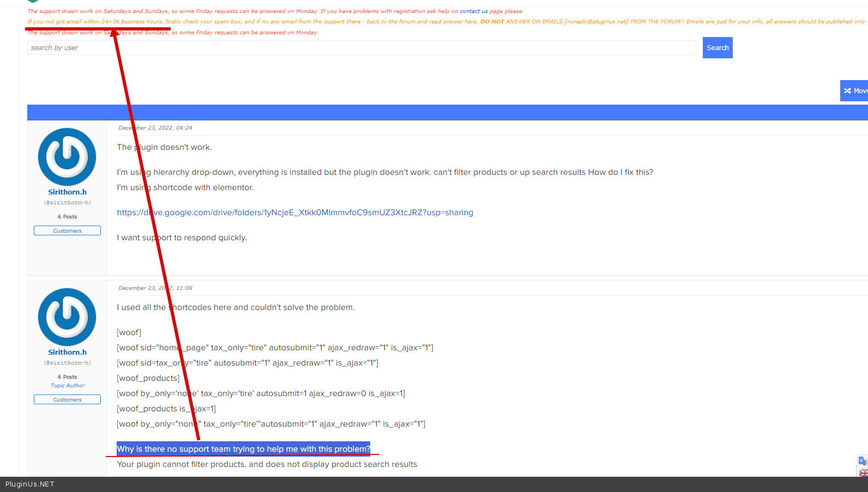
Task: Open the Google Translate widget icon
Action: point(863,461)
